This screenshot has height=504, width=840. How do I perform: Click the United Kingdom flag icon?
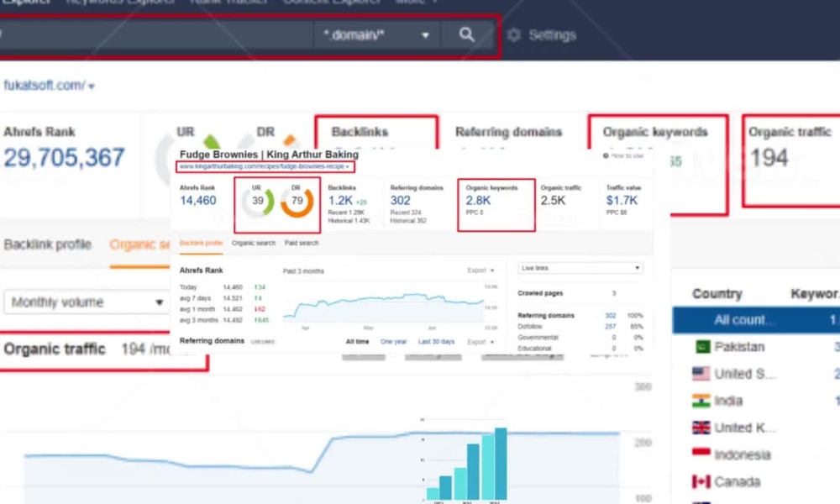(x=701, y=428)
